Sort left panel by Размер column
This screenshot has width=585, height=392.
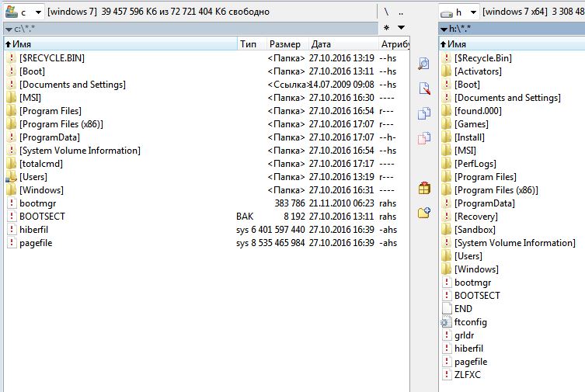pos(287,44)
